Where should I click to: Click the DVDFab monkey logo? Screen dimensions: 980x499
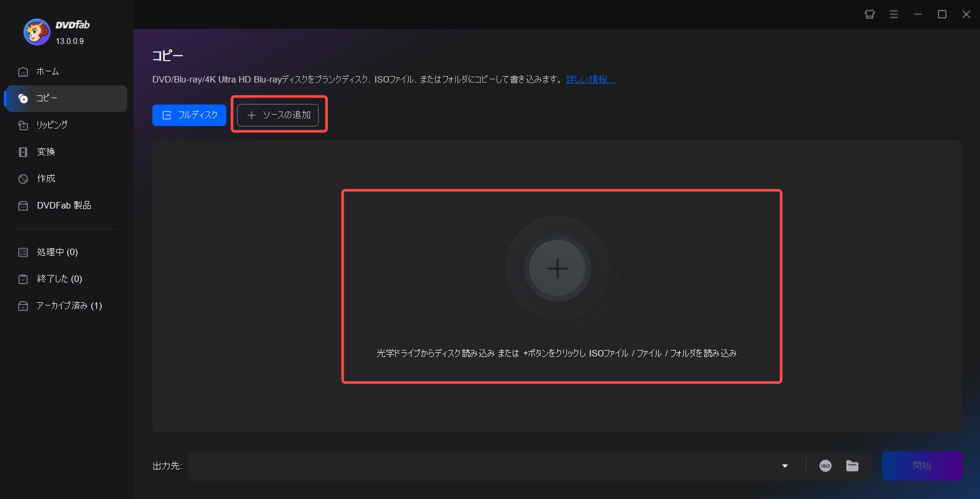pos(36,32)
